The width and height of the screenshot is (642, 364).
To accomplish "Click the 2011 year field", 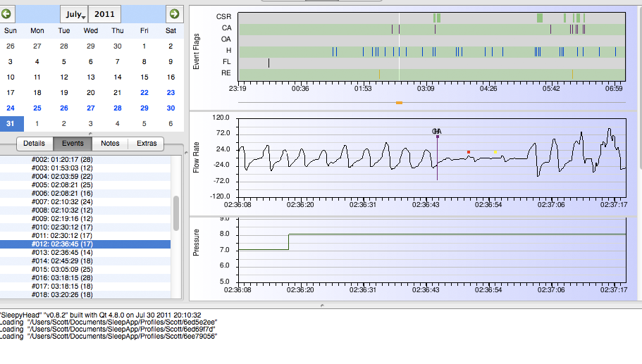I will point(104,14).
